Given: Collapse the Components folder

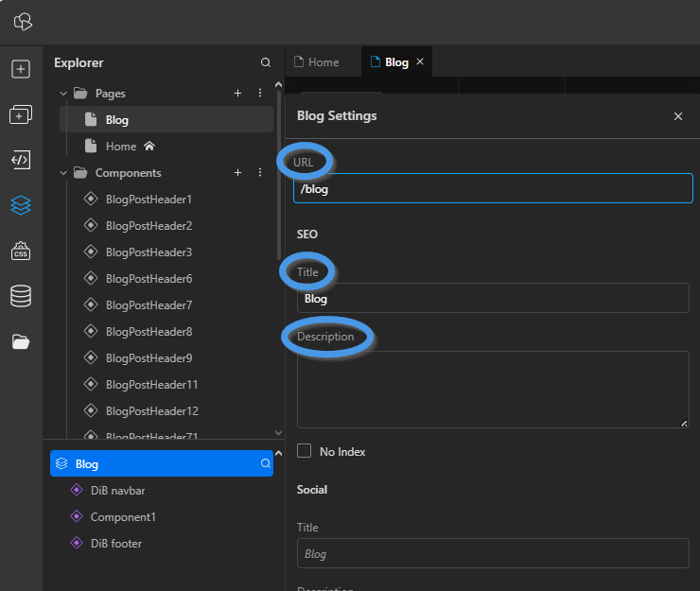Looking at the screenshot, I should coord(63,173).
